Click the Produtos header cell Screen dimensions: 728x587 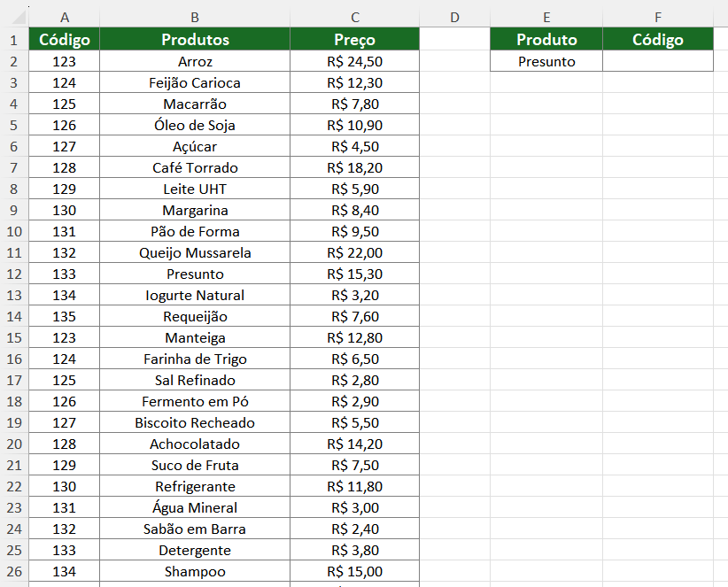tap(195, 40)
